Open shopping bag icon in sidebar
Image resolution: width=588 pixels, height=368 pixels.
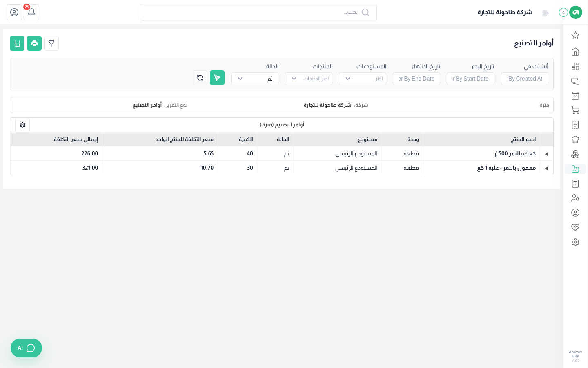pyautogui.click(x=575, y=96)
